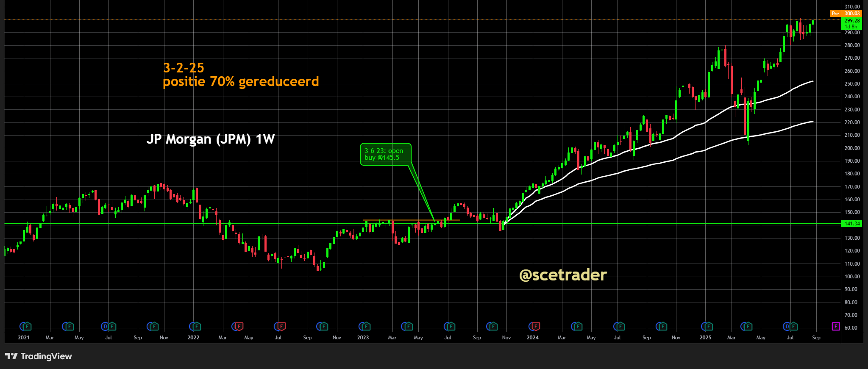Click the '2022' label on time axis
This screenshot has width=868, height=369.
coord(193,338)
